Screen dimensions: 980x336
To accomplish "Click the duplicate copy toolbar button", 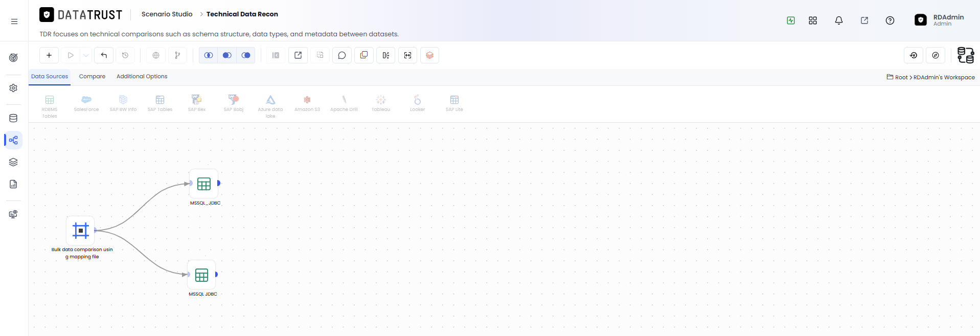I will pos(364,55).
